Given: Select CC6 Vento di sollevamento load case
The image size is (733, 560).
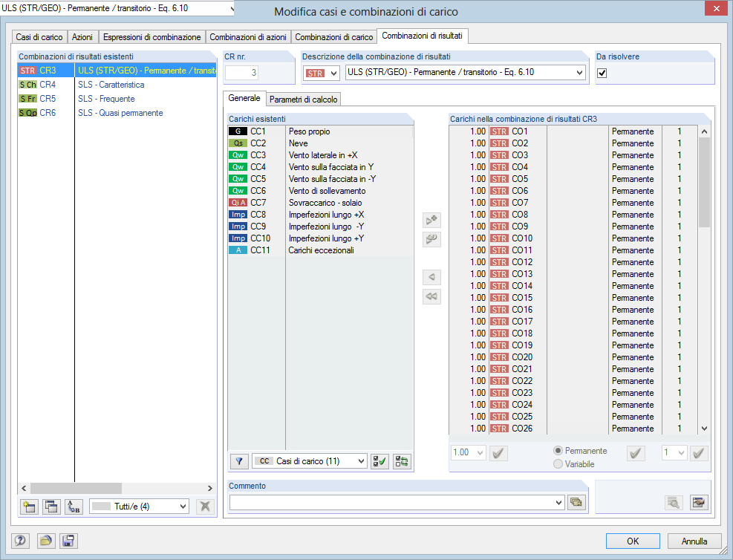Looking at the screenshot, I should coord(320,191).
